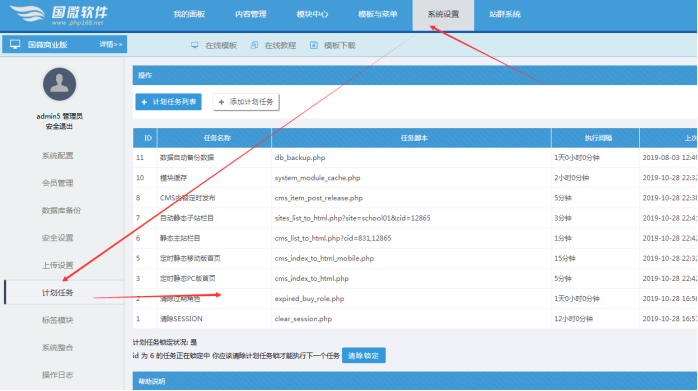Open the 详情>> link

[111, 45]
